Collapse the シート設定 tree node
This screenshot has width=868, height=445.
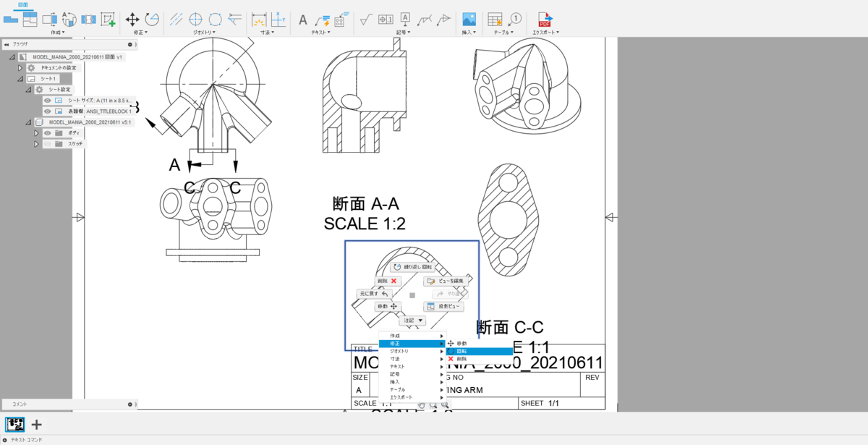tap(28, 90)
